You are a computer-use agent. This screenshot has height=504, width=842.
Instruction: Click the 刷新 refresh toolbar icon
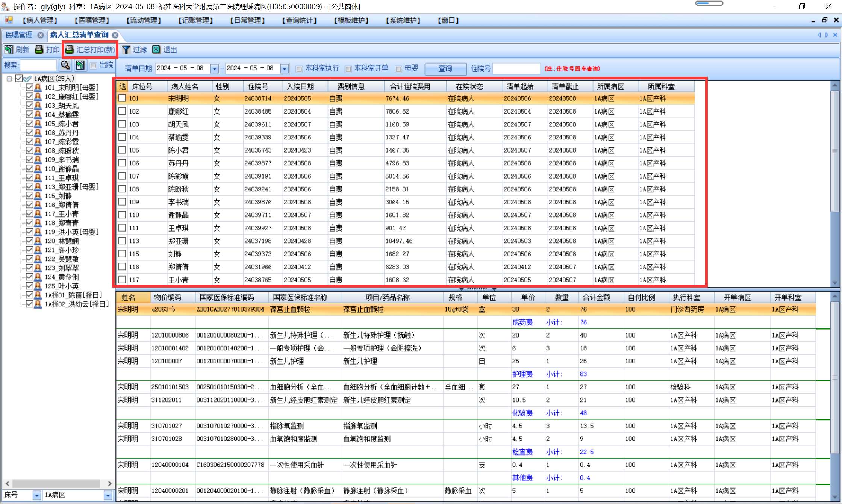pos(9,50)
